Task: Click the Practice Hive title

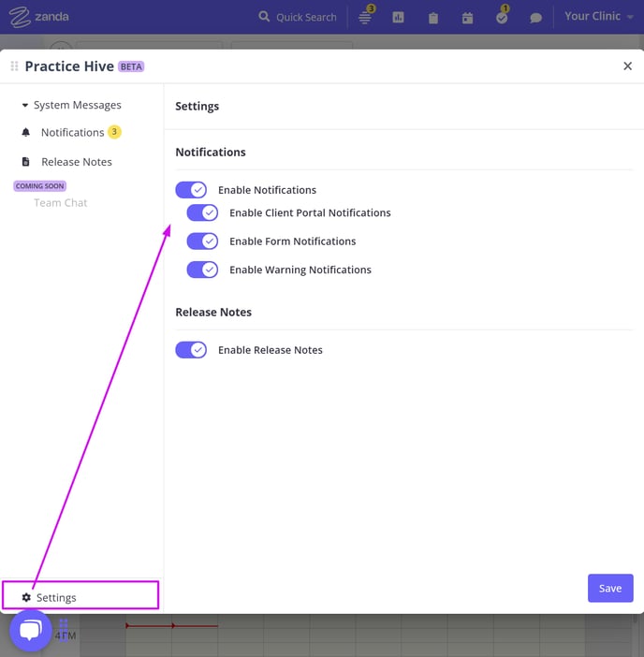Action: (69, 66)
